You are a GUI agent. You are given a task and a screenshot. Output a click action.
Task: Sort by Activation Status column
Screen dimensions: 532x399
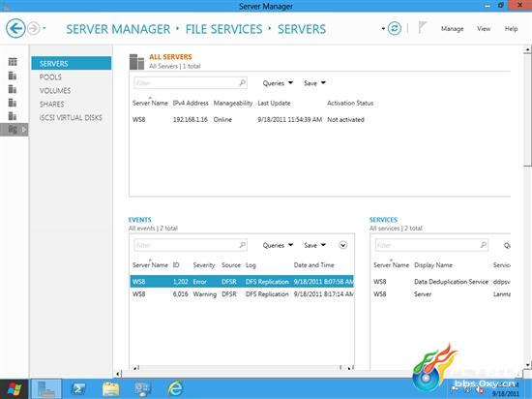coord(350,103)
